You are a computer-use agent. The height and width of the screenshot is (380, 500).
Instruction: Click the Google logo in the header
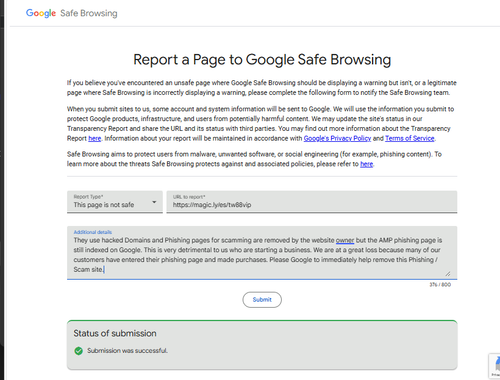point(41,13)
